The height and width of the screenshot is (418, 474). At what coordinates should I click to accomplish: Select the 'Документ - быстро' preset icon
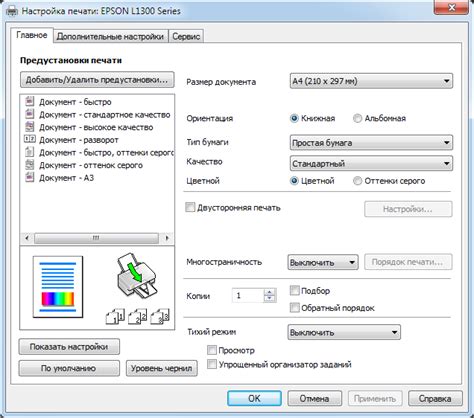[x=30, y=101]
